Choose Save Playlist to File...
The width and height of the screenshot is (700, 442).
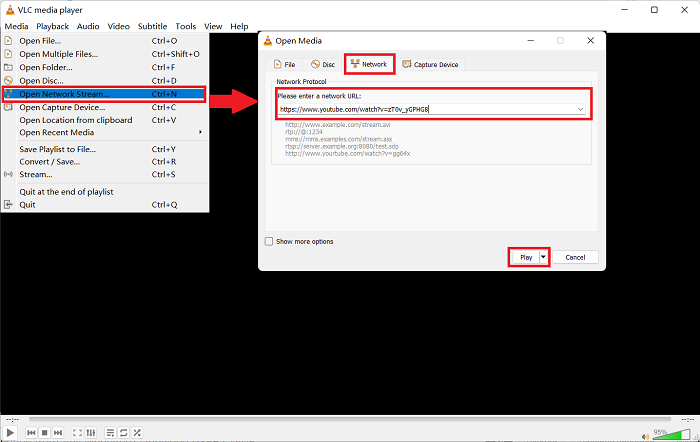point(104,149)
